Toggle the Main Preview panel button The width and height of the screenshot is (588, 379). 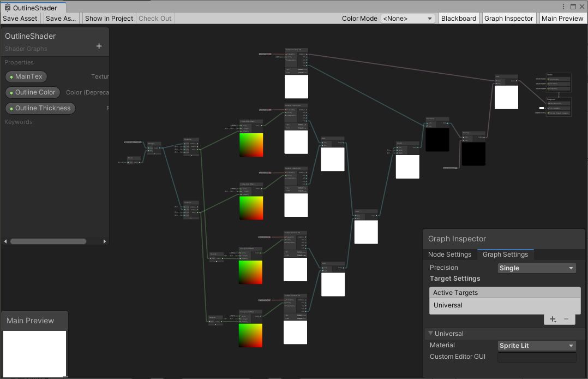[562, 18]
